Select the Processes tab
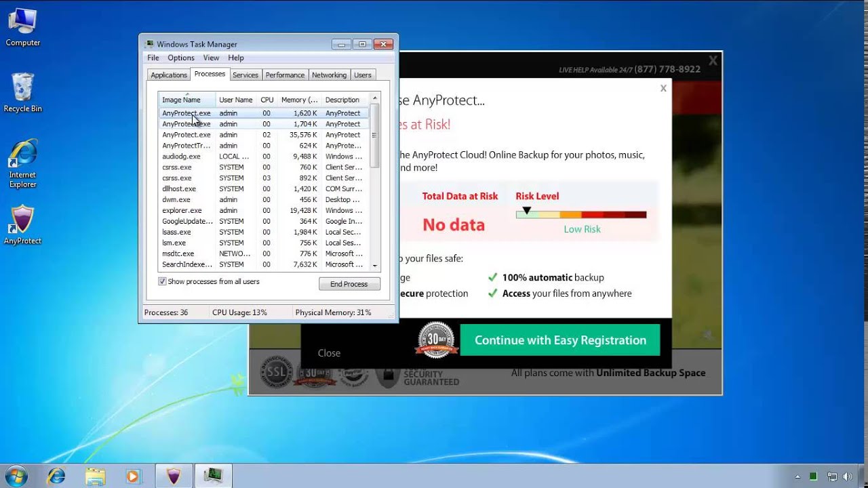This screenshot has width=868, height=488. point(210,74)
